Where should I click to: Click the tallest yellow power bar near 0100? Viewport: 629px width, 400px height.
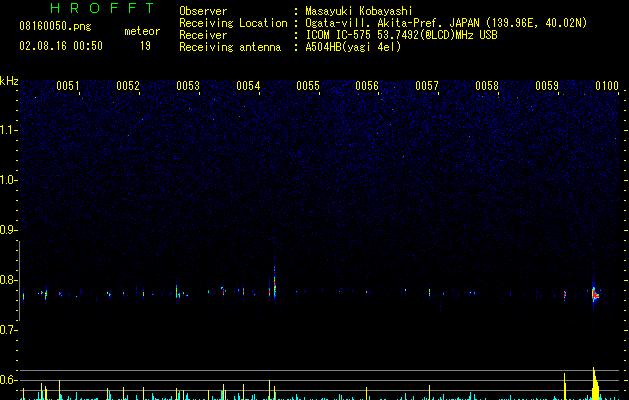click(595, 383)
